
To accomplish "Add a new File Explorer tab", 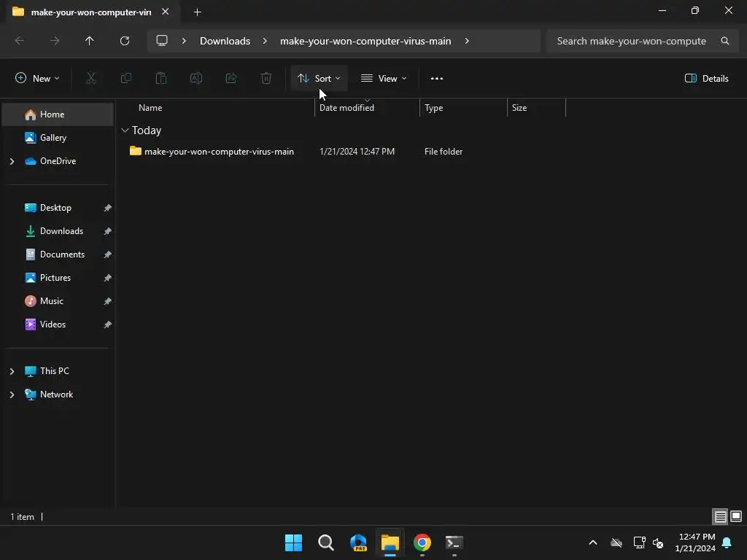I will pos(197,12).
